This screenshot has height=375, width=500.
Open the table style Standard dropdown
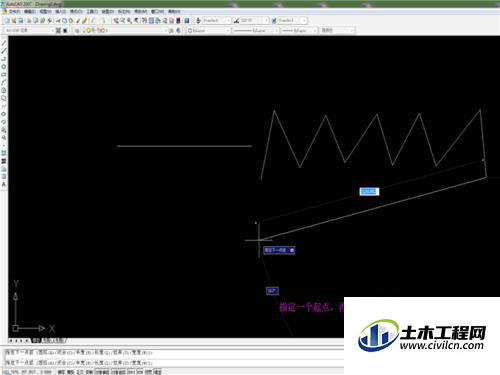[x=292, y=21]
